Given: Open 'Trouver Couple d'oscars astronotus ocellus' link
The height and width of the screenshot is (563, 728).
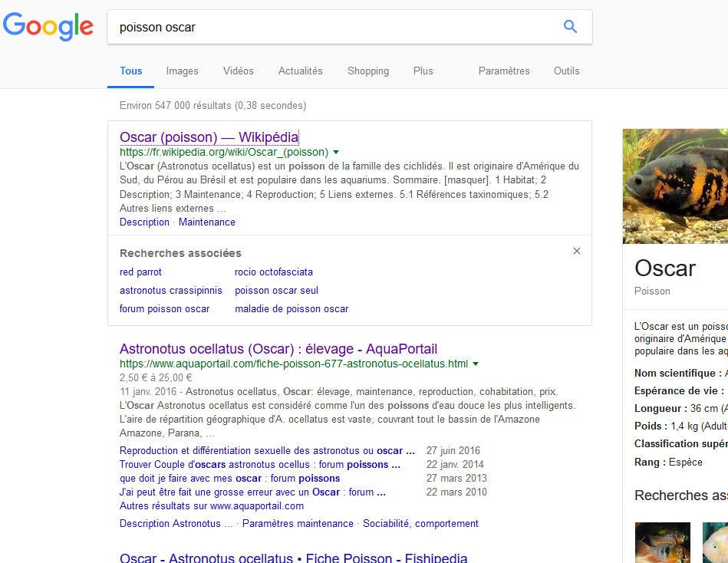Looking at the screenshot, I should pos(259,465).
